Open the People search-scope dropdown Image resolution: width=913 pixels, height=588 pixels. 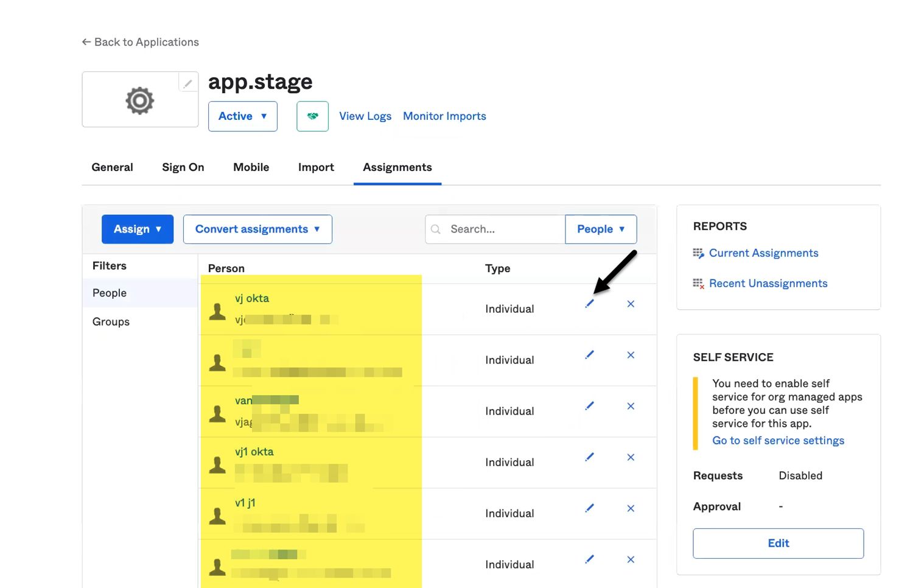click(x=601, y=229)
